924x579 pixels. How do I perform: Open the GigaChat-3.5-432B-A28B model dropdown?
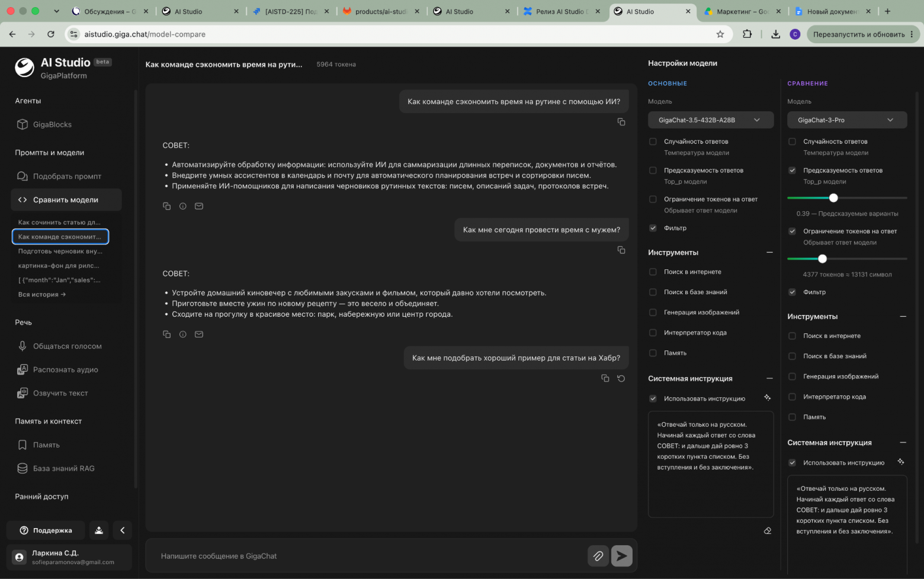(711, 120)
